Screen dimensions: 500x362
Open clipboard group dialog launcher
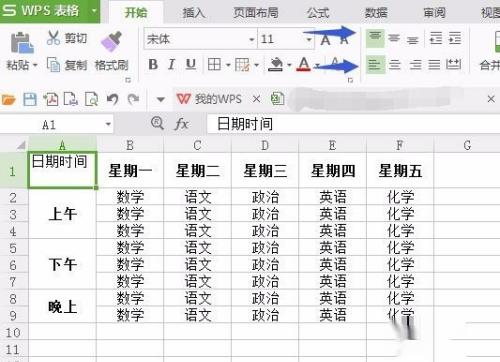coord(128,80)
